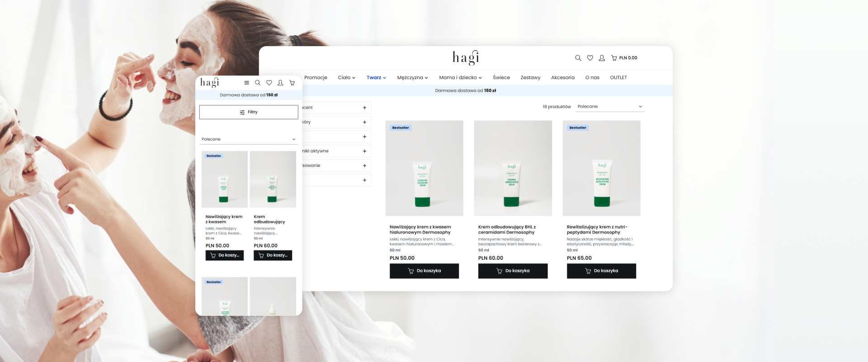This screenshot has width=868, height=362.
Task: Add PLN 65.00 cream to cart
Action: (601, 271)
